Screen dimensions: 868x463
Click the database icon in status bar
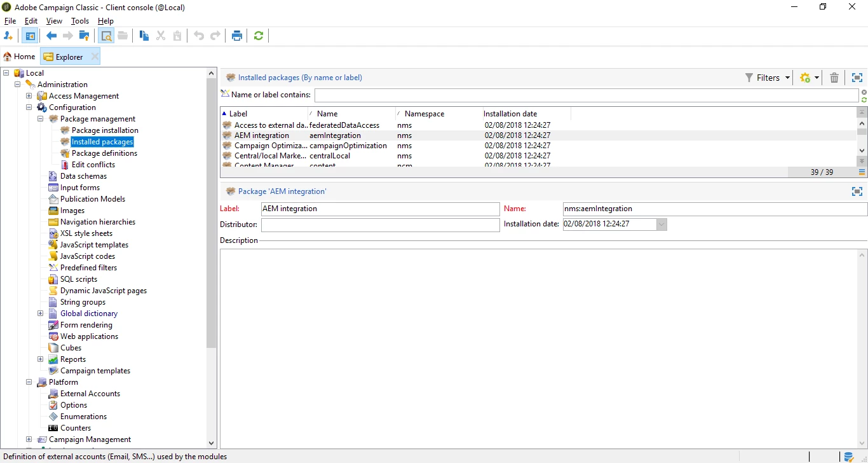[x=848, y=457]
